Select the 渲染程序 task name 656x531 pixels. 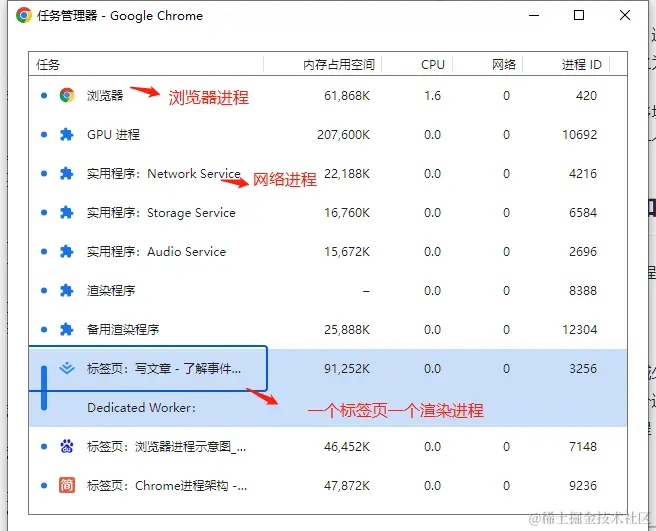click(111, 290)
